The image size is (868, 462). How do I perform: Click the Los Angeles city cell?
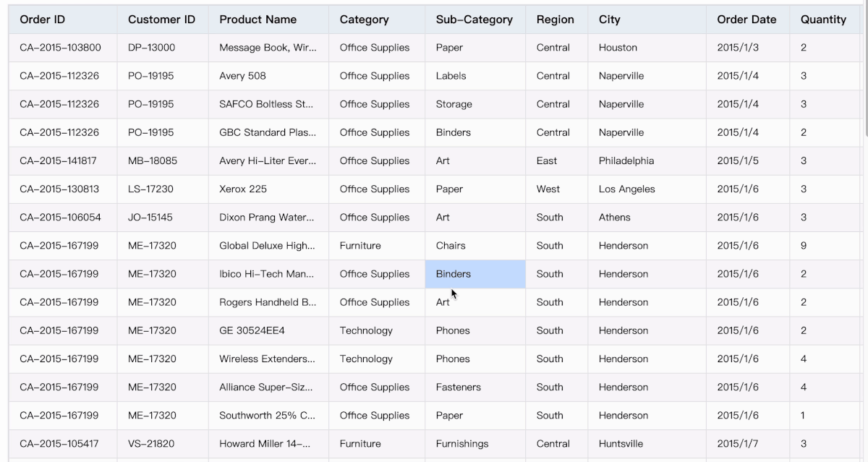coord(626,189)
